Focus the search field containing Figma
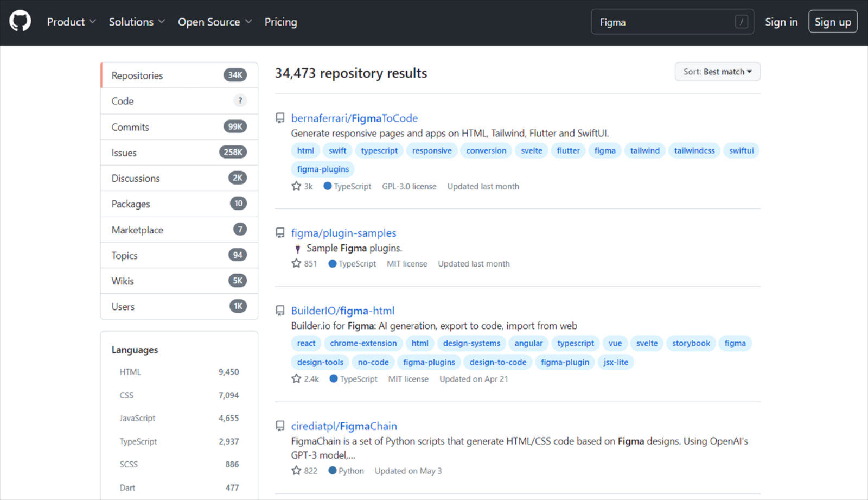868x500 pixels. click(672, 22)
